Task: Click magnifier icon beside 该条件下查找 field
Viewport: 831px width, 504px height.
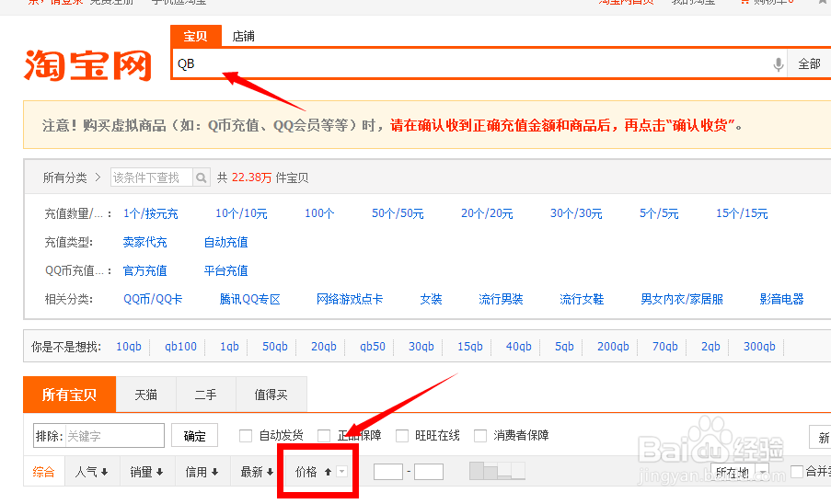Action: [201, 178]
